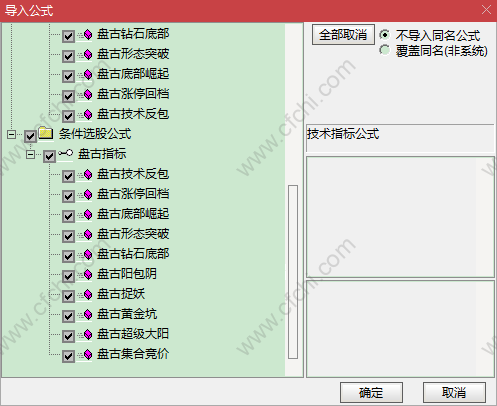
Task: Click the formula tree vertical scrollbar thumb
Action: point(293,272)
